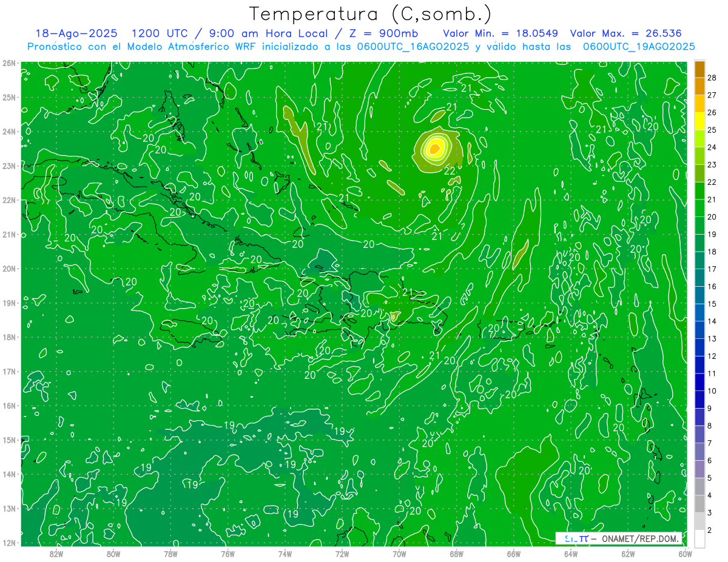Click the '78W' longitude axis label

click(x=170, y=553)
